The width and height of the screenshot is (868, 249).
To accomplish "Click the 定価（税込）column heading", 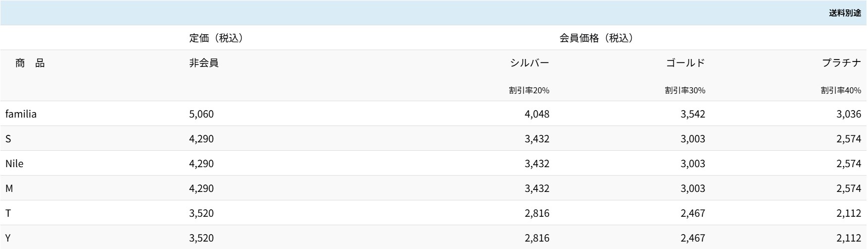I will tap(216, 38).
